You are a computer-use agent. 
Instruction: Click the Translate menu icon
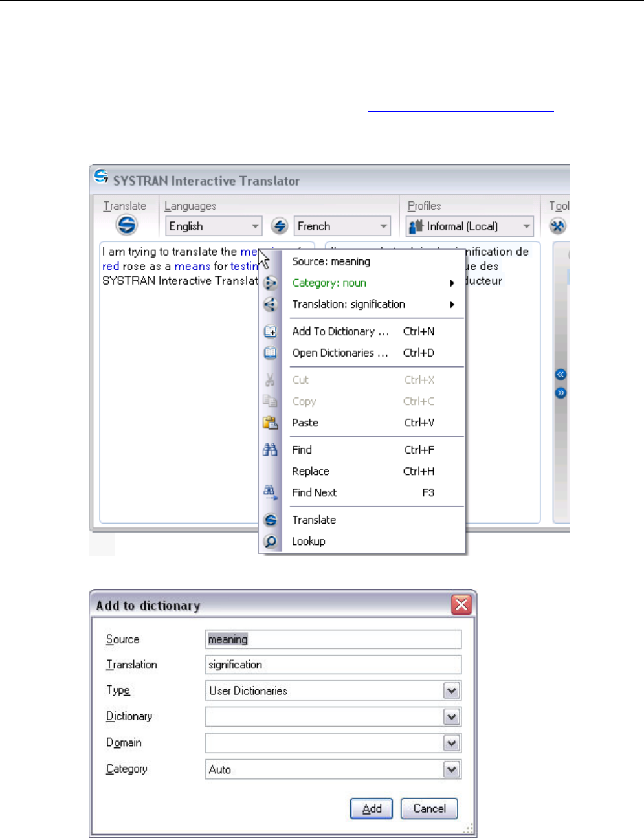pyautogui.click(x=270, y=520)
